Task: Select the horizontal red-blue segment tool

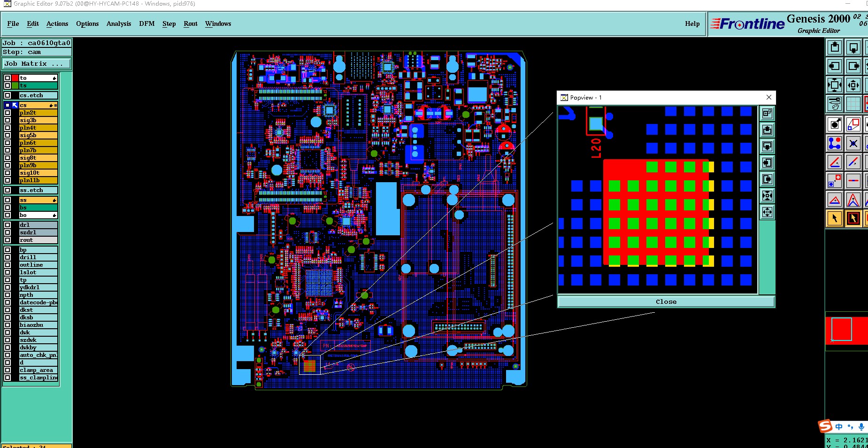Action: 853,181
